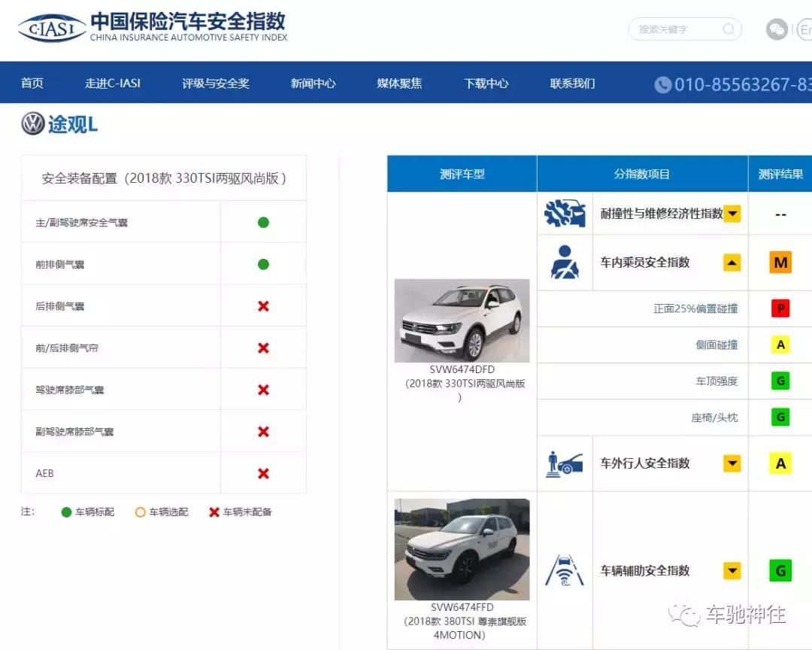Click the SVW6474DFD white car thumbnail
This screenshot has height=650, width=812.
pyautogui.click(x=462, y=320)
